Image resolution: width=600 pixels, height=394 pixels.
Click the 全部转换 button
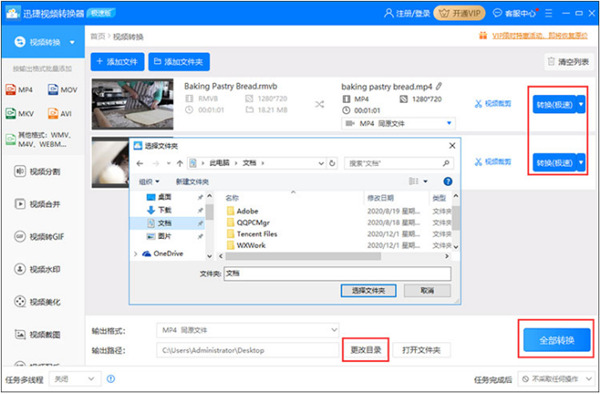click(557, 340)
